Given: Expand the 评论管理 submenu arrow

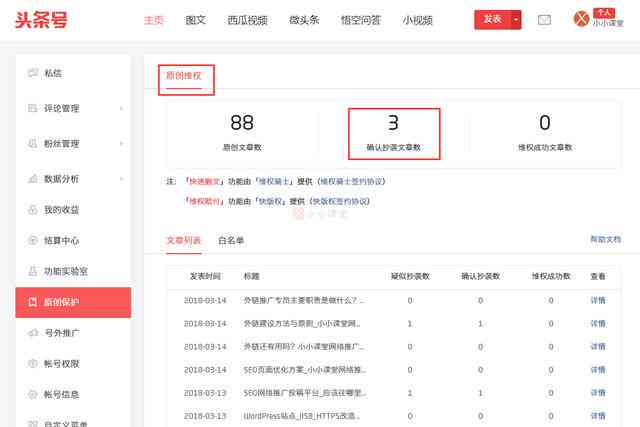Looking at the screenshot, I should tap(122, 109).
